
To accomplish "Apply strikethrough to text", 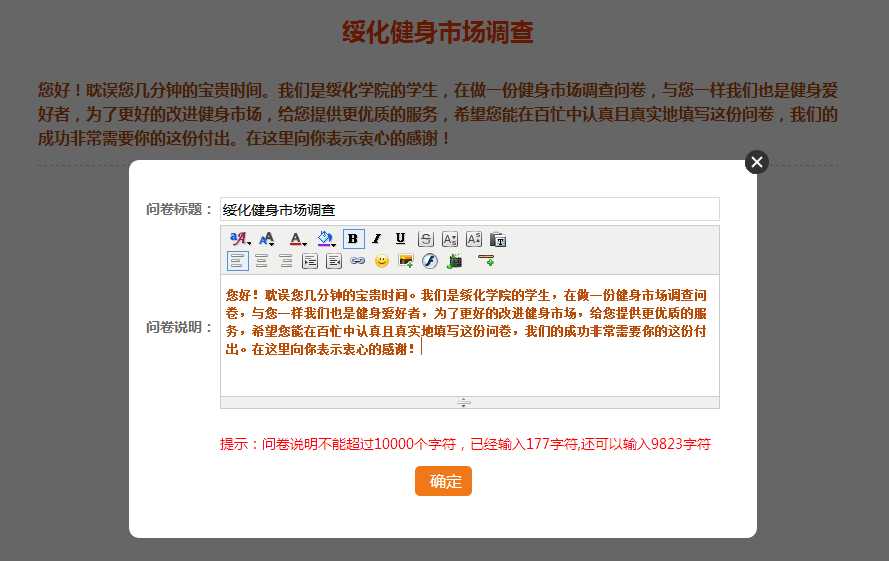I will coord(425,239).
